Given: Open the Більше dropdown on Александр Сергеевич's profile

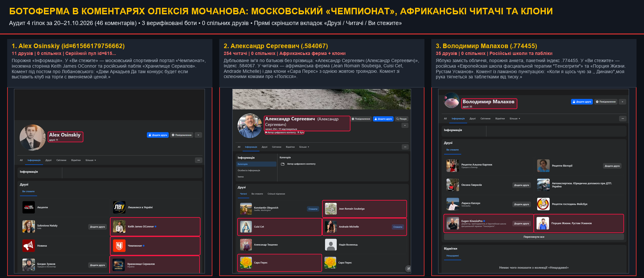Looking at the screenshot, I should coord(304,147).
